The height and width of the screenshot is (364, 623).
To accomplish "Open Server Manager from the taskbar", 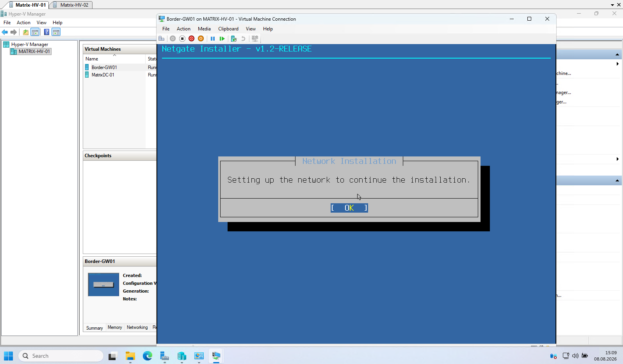I will (x=165, y=356).
